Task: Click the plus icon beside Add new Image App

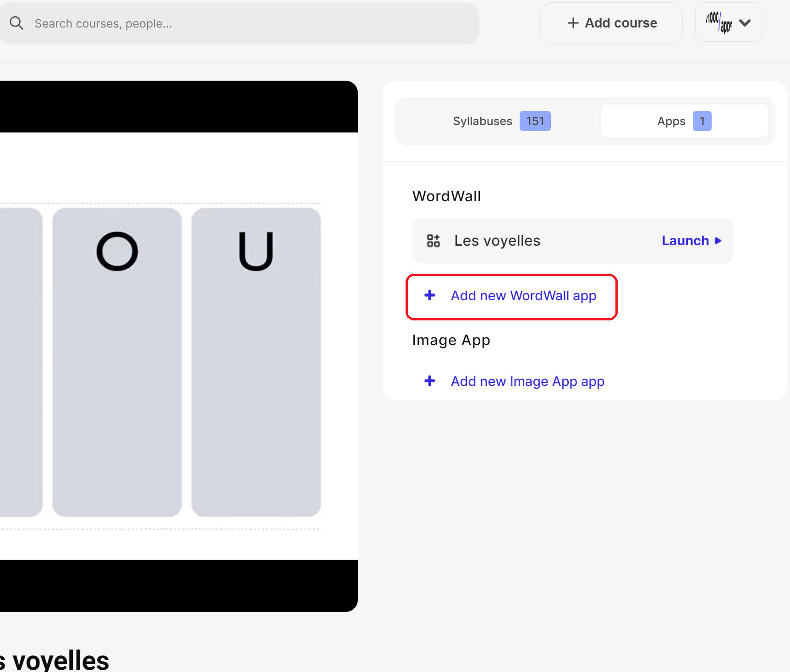Action: pos(430,381)
